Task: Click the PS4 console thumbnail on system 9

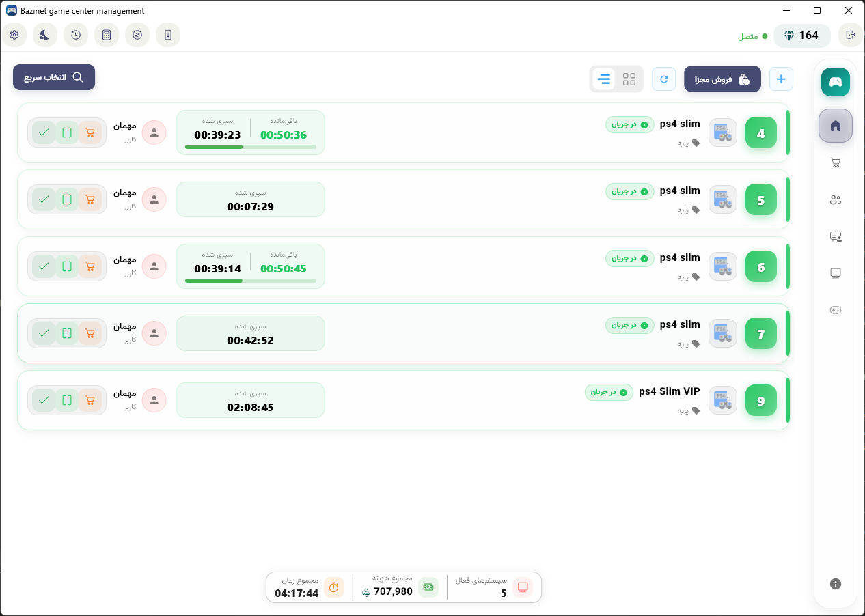Action: pos(723,400)
